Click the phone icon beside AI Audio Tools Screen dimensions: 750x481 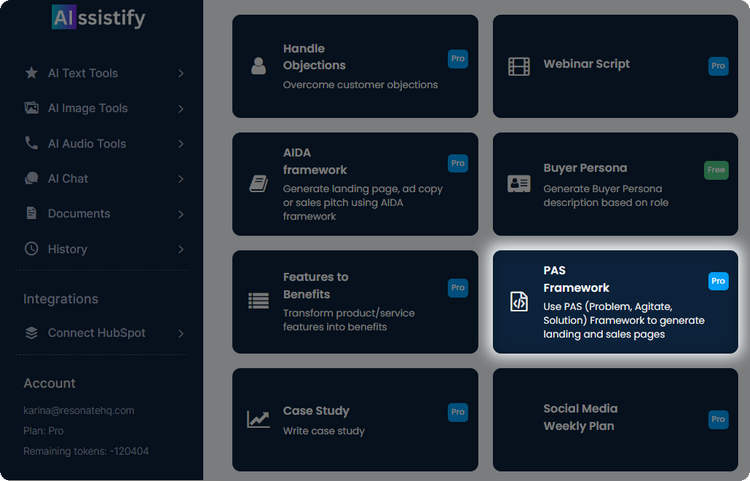31,143
